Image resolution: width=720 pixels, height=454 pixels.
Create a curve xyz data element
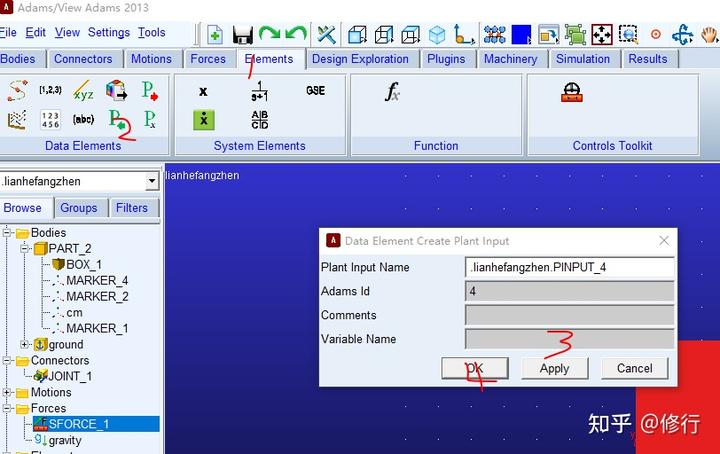(x=84, y=90)
